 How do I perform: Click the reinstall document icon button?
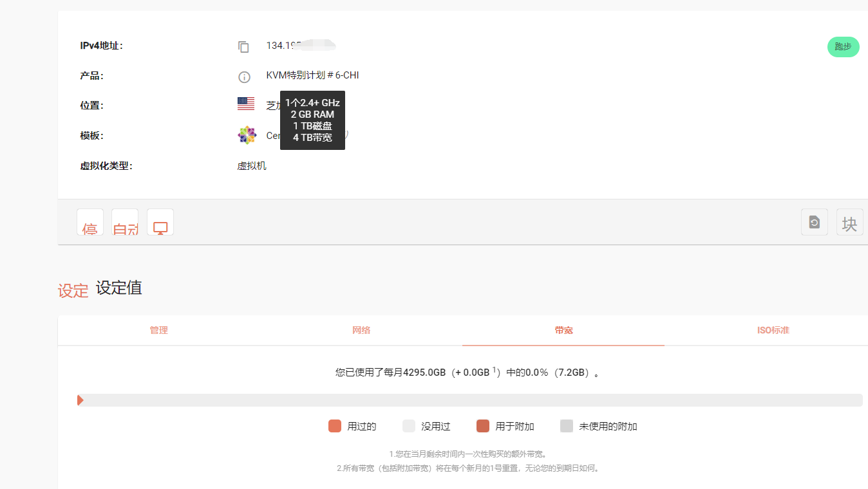coord(814,222)
